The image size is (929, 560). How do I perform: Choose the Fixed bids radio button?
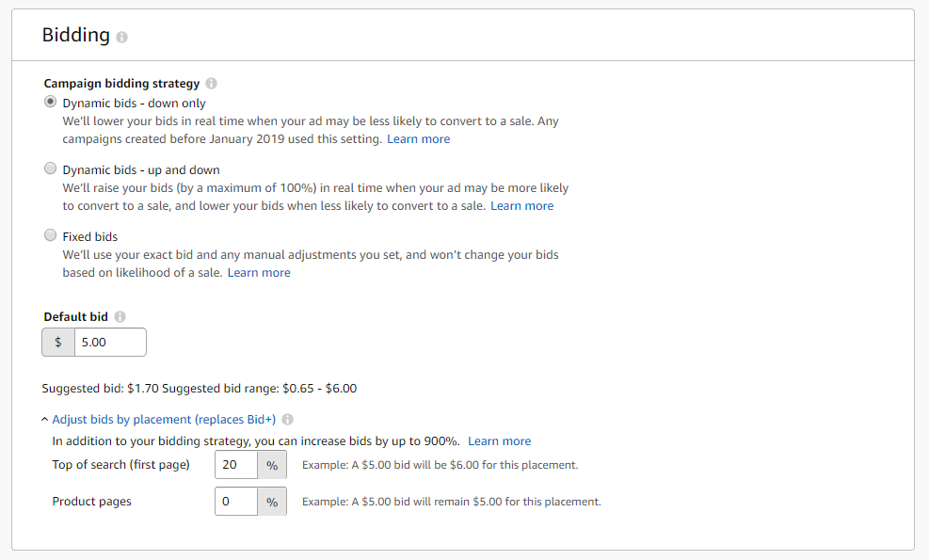click(x=51, y=236)
